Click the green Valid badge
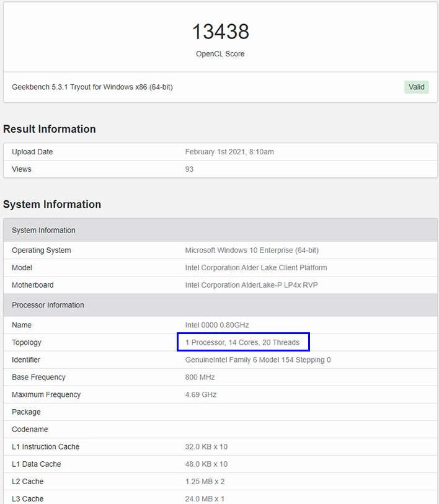 (416, 87)
